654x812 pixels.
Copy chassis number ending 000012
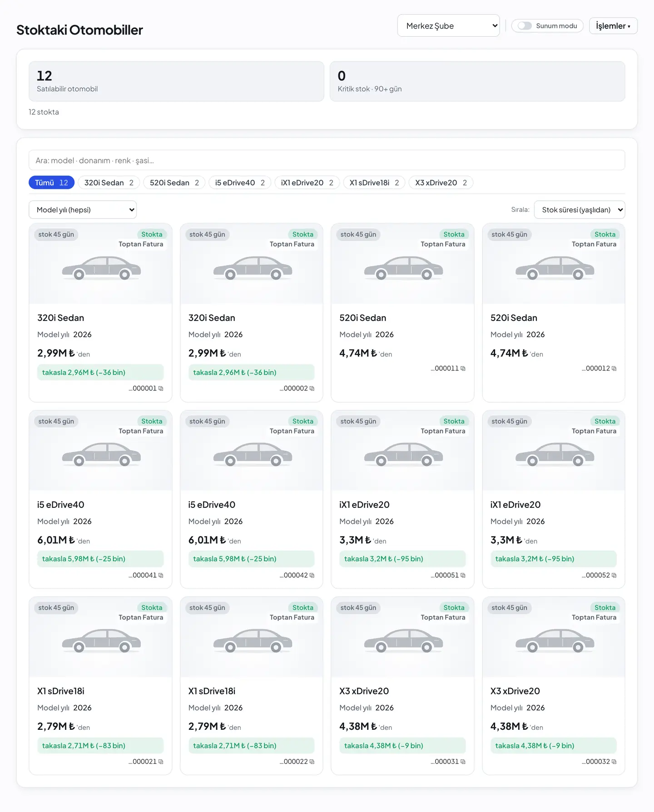tap(614, 369)
